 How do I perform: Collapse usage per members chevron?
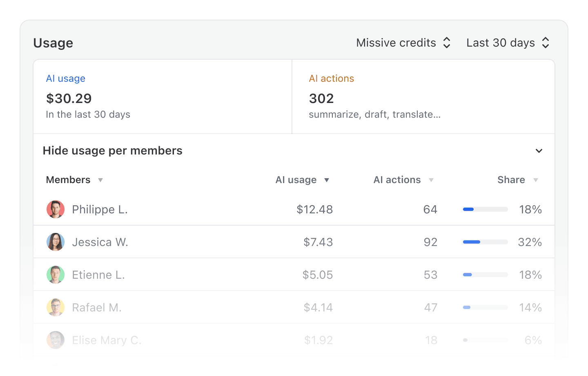(x=539, y=151)
